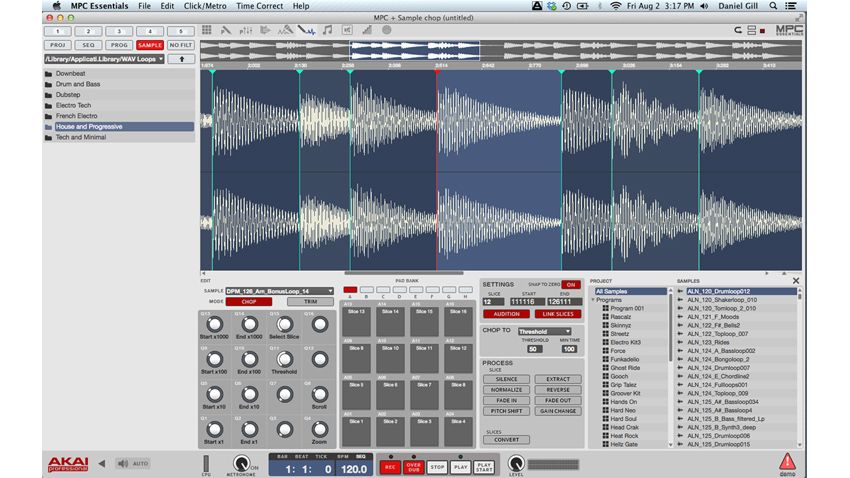Open the Help menu

click(301, 6)
